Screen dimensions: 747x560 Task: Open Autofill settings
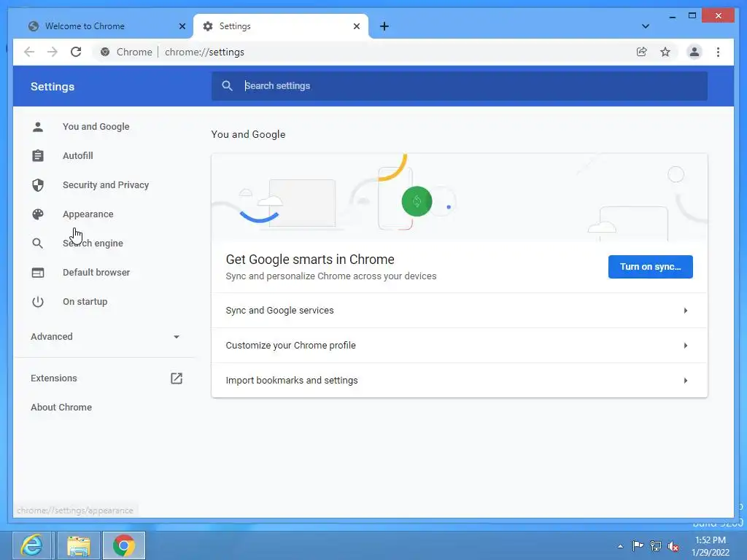(78, 156)
